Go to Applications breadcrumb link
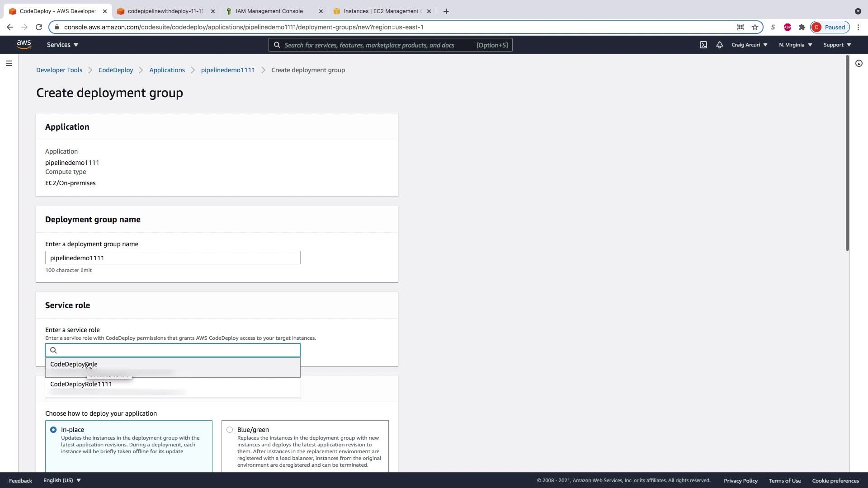The height and width of the screenshot is (488, 868). pos(167,70)
